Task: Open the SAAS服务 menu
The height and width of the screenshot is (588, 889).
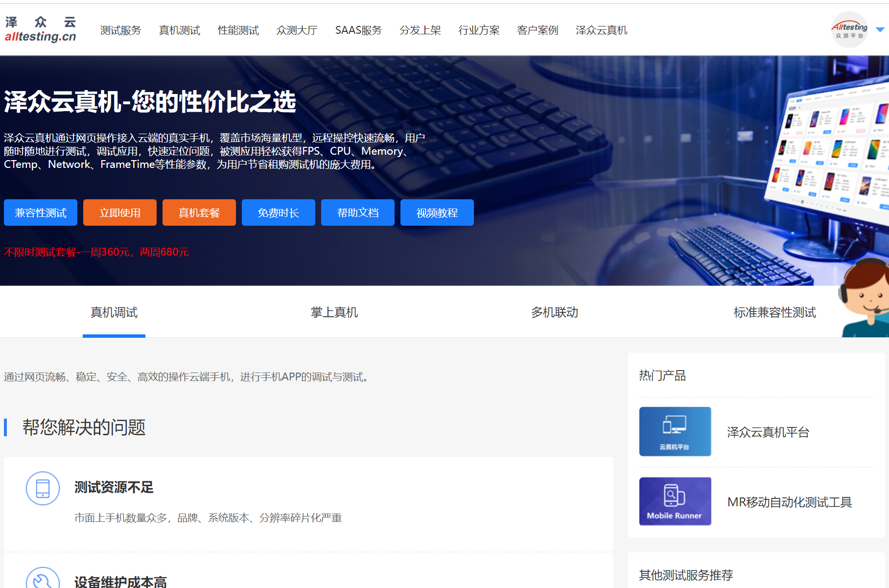Action: [x=358, y=30]
